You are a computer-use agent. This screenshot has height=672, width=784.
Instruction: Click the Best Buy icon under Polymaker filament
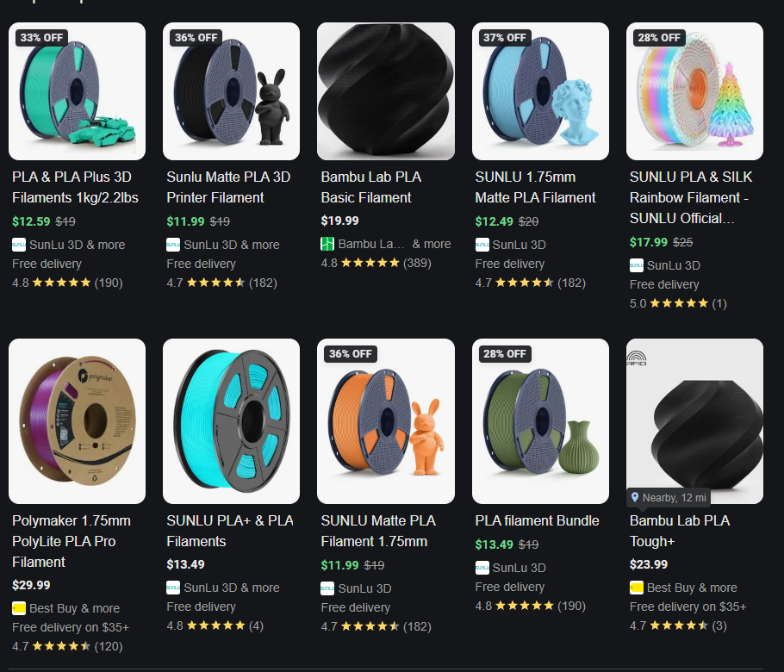coord(18,608)
